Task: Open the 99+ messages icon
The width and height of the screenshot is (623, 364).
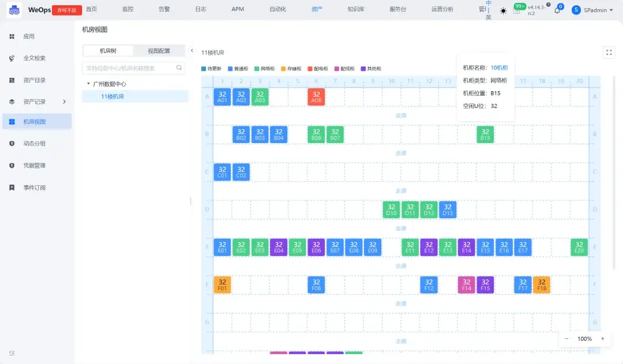Action: point(516,10)
